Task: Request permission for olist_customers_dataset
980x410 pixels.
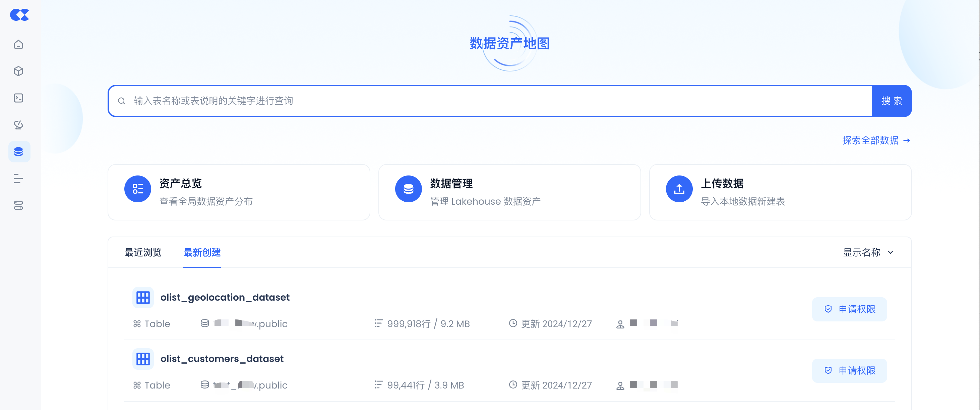Action: [x=849, y=370]
